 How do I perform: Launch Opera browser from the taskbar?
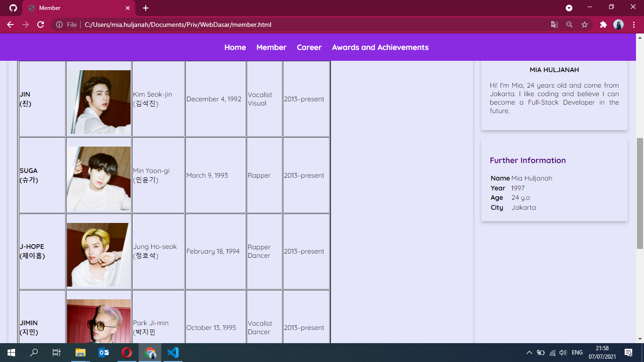(127, 352)
